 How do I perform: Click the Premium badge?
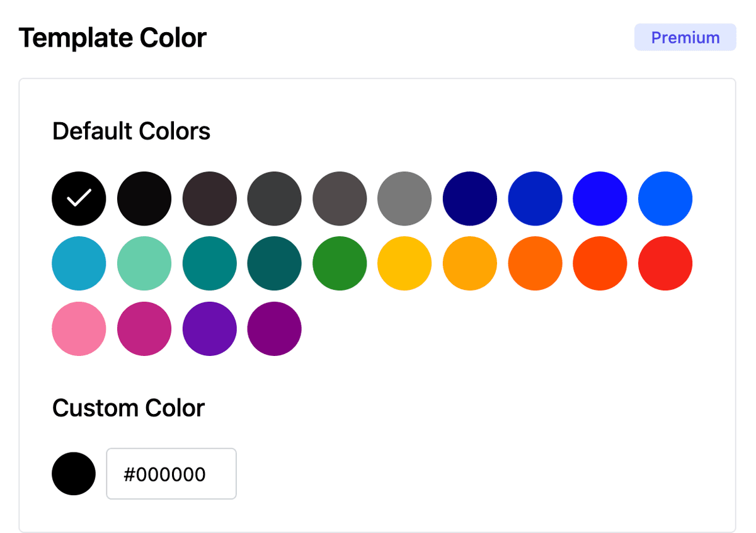685,37
